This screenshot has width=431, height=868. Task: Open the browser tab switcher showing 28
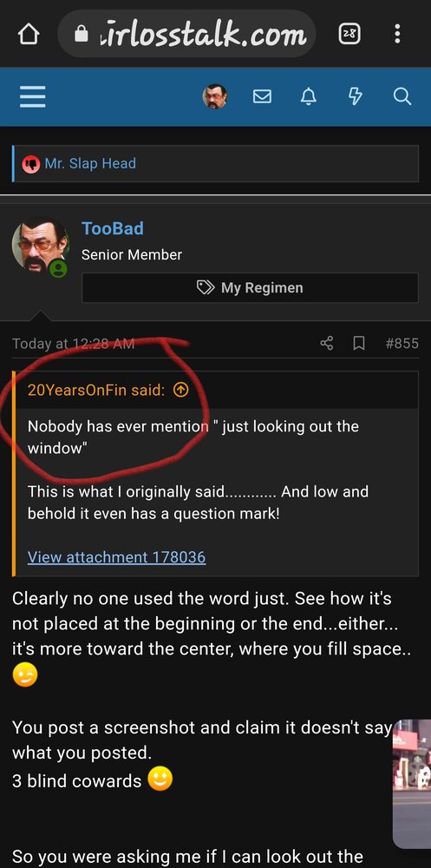point(349,35)
